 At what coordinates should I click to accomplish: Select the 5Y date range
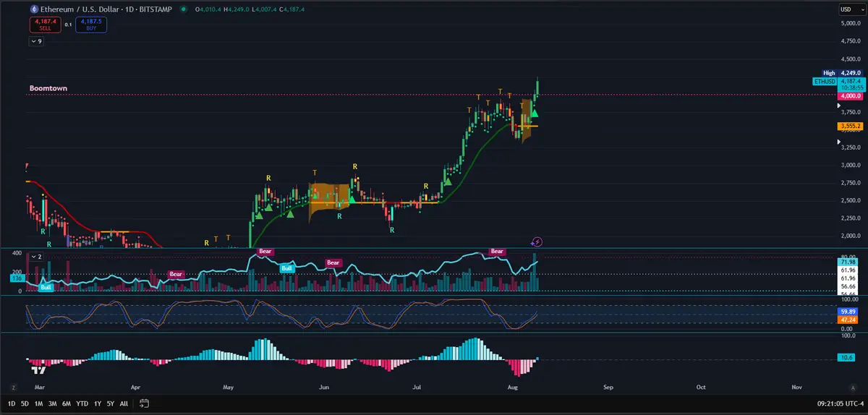click(x=110, y=403)
